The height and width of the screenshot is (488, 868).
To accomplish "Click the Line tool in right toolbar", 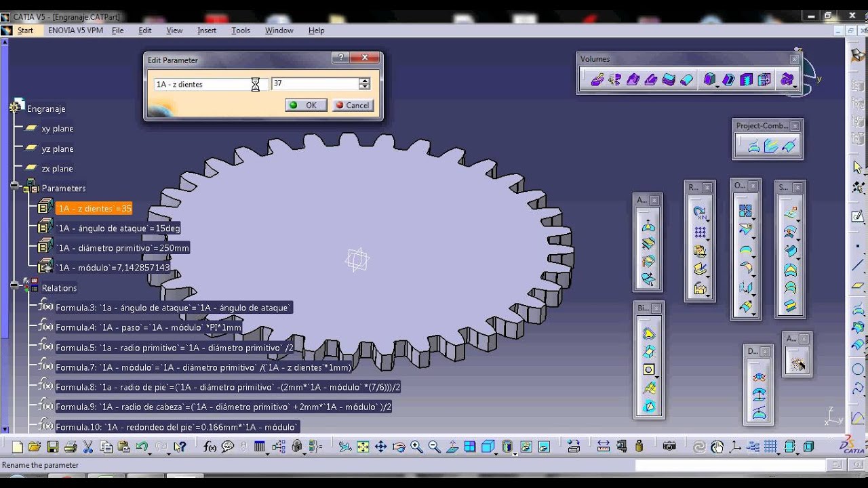I will click(857, 266).
